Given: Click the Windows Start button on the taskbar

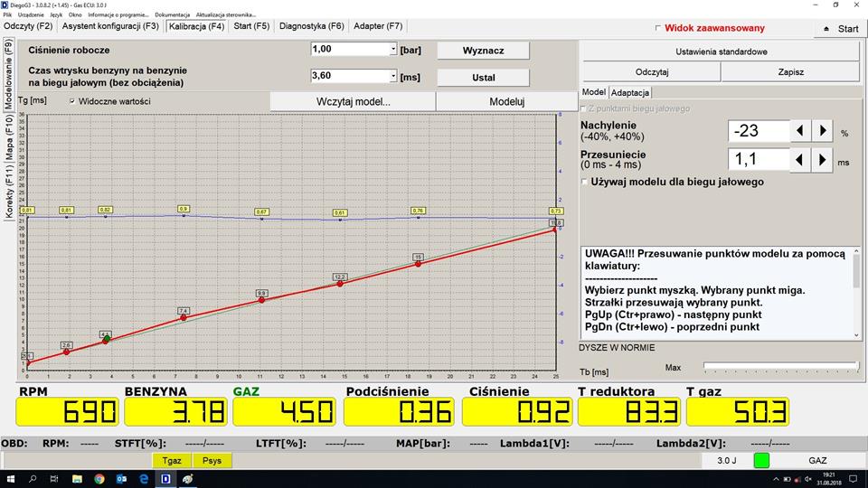Looking at the screenshot, I should pyautogui.click(x=11, y=479).
